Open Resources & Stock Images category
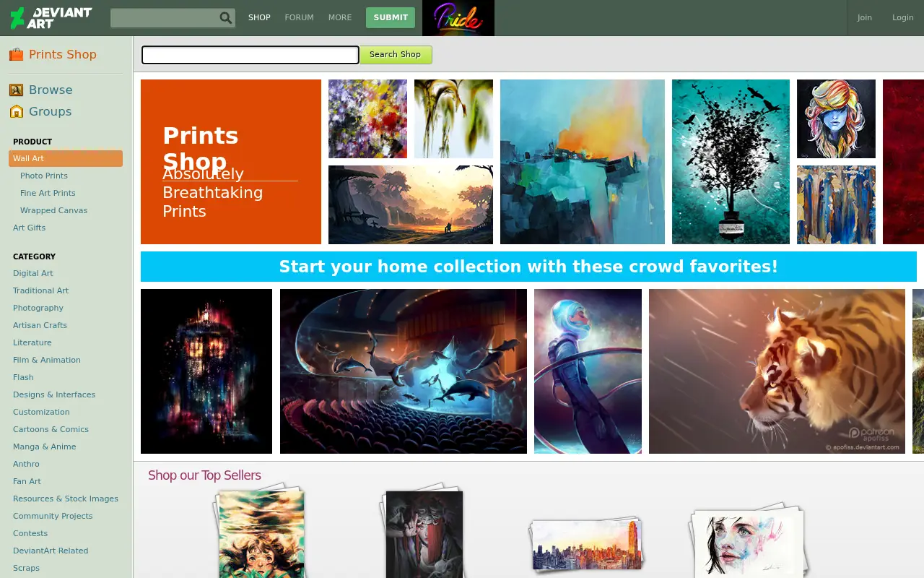 click(x=66, y=499)
